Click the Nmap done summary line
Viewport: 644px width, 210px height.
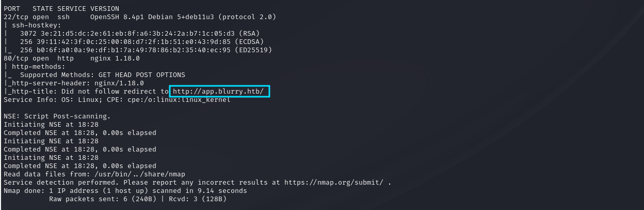pyautogui.click(x=125, y=191)
